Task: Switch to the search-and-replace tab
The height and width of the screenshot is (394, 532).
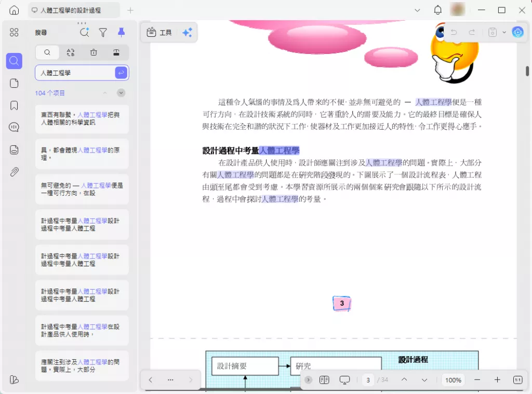Action: click(x=71, y=52)
